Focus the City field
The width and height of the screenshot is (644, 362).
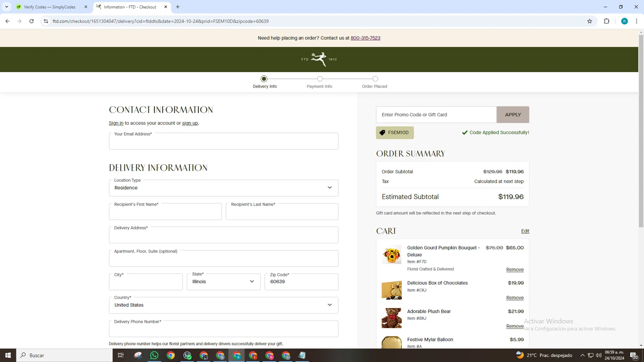click(x=146, y=282)
